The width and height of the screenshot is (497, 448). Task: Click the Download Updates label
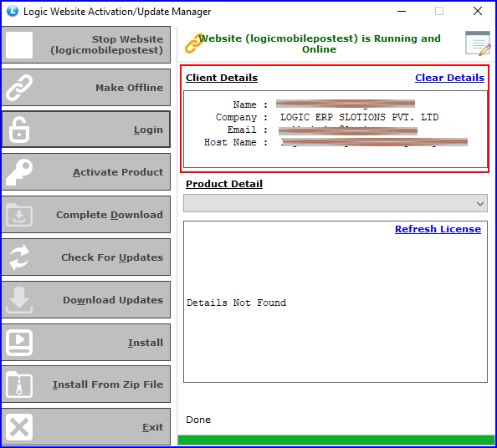(x=113, y=300)
